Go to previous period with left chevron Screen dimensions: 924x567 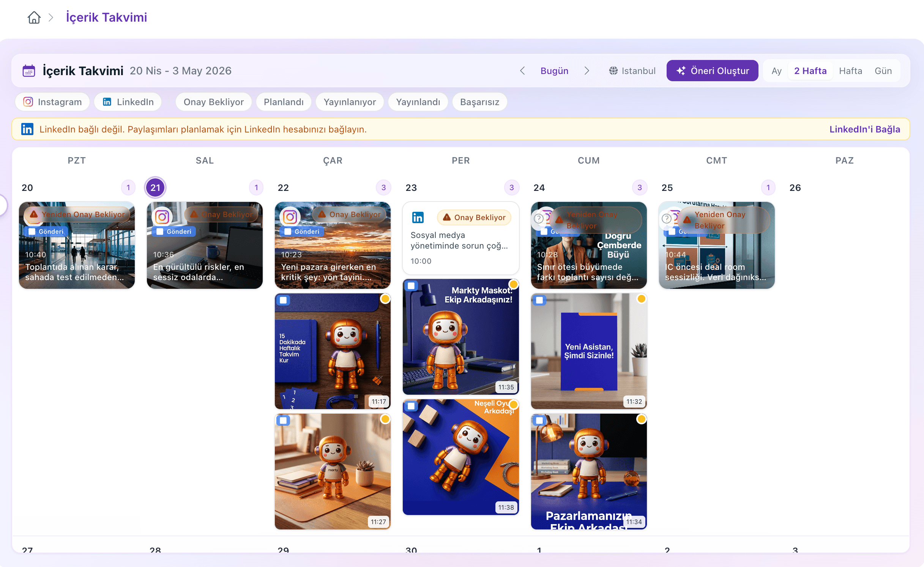[x=522, y=71]
